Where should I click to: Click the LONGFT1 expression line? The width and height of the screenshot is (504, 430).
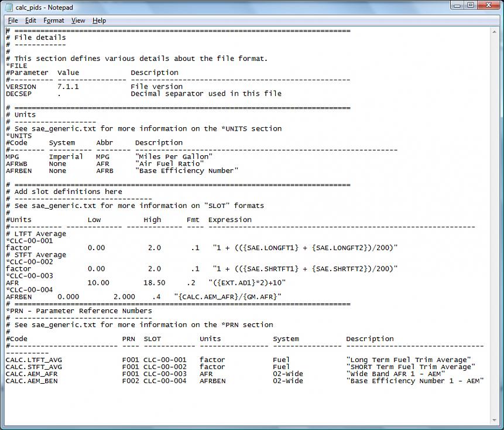tap(201, 248)
